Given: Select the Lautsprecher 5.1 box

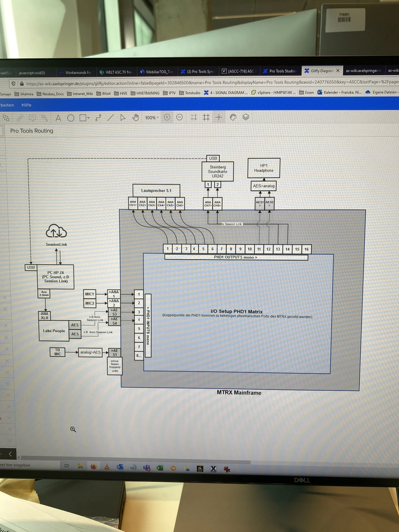Looking at the screenshot, I should point(156,191).
